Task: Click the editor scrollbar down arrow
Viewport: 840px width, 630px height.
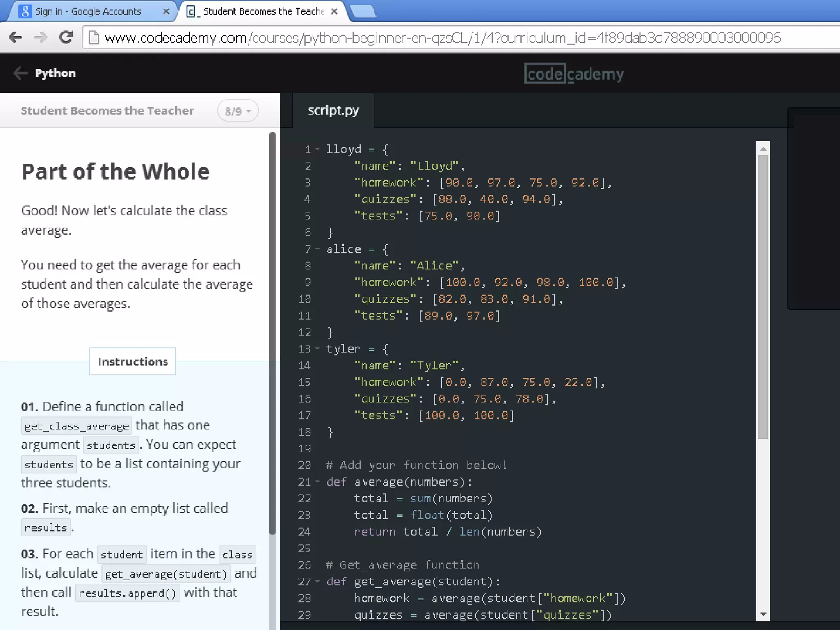Action: coord(763,614)
